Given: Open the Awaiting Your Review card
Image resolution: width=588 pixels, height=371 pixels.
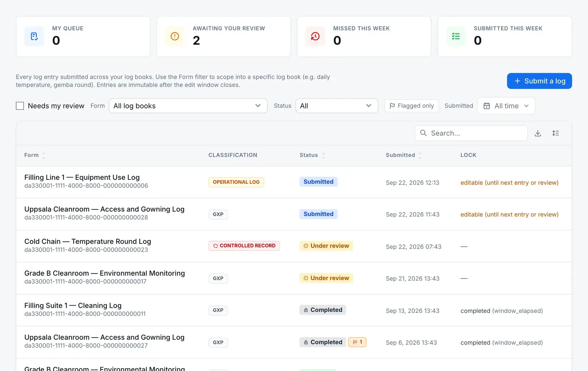Looking at the screenshot, I should (x=223, y=36).
